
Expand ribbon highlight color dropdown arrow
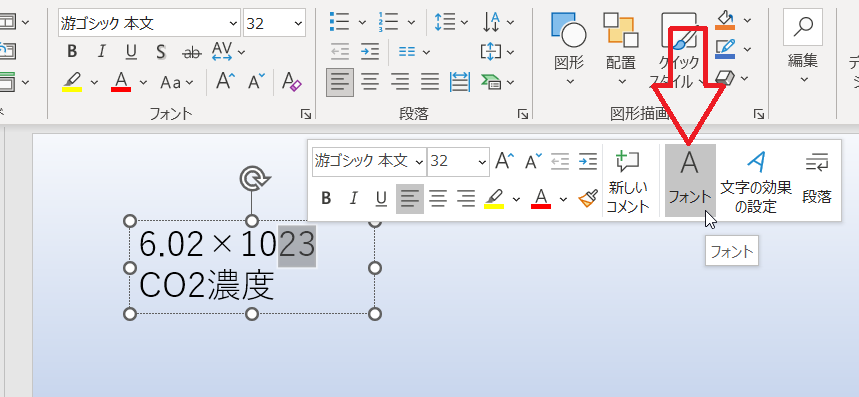tap(94, 83)
